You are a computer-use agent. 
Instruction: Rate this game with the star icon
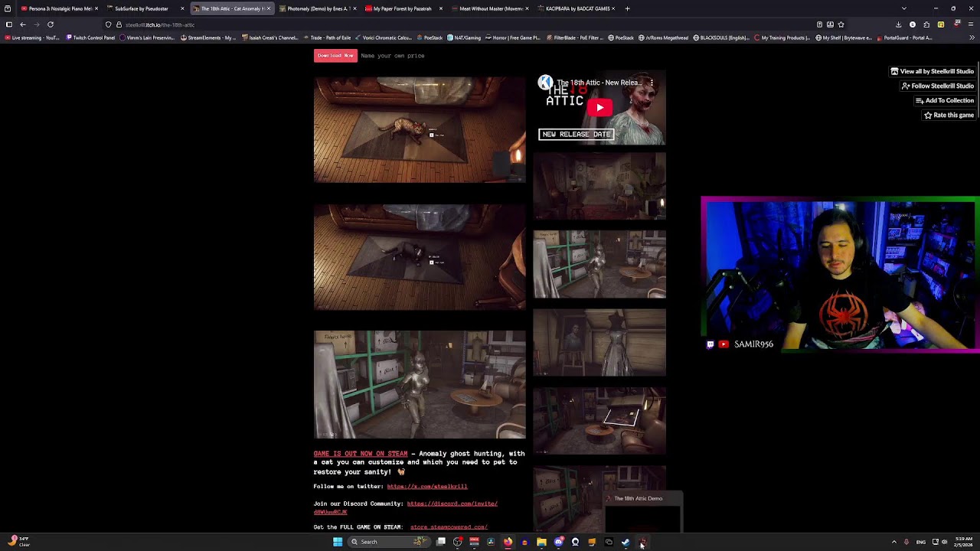949,115
